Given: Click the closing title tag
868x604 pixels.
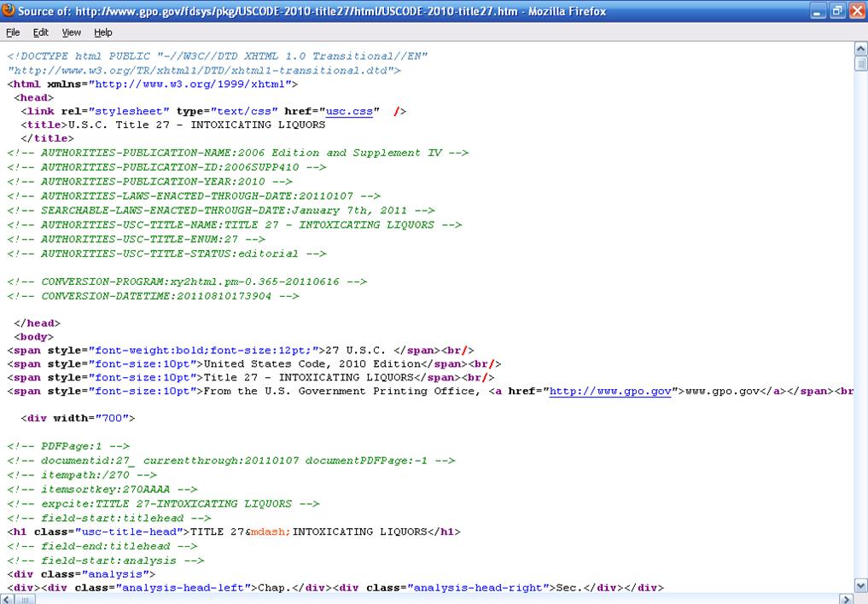Looking at the screenshot, I should (47, 138).
